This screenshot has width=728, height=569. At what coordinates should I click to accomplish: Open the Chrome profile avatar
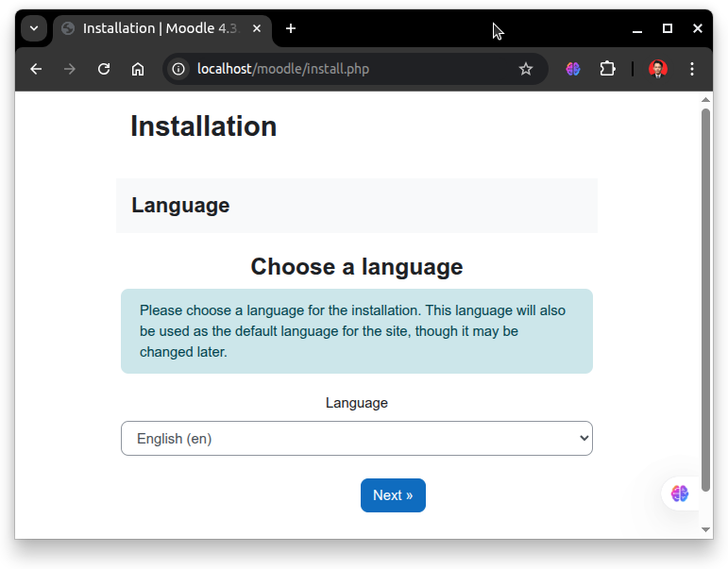pos(658,69)
